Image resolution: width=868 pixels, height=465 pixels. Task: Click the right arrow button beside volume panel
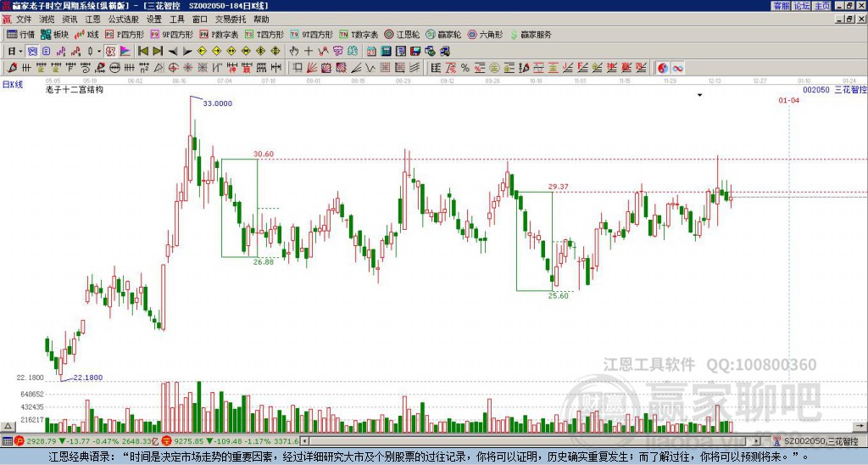(x=860, y=426)
